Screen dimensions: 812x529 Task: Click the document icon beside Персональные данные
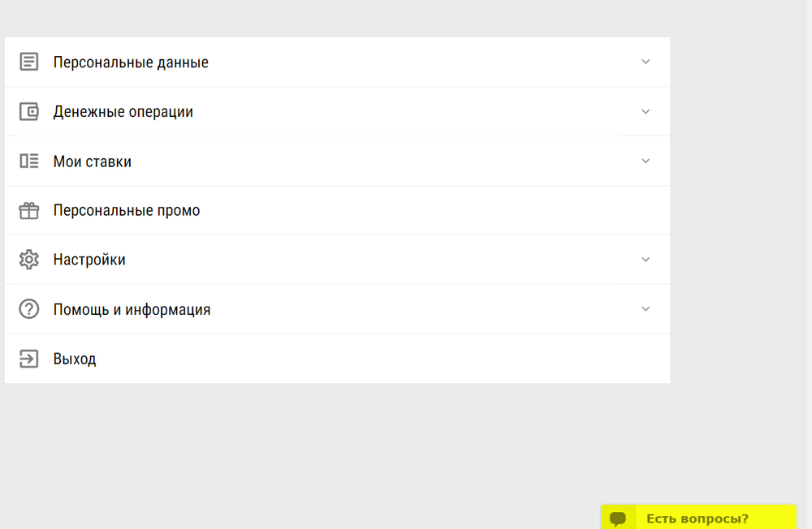29,62
